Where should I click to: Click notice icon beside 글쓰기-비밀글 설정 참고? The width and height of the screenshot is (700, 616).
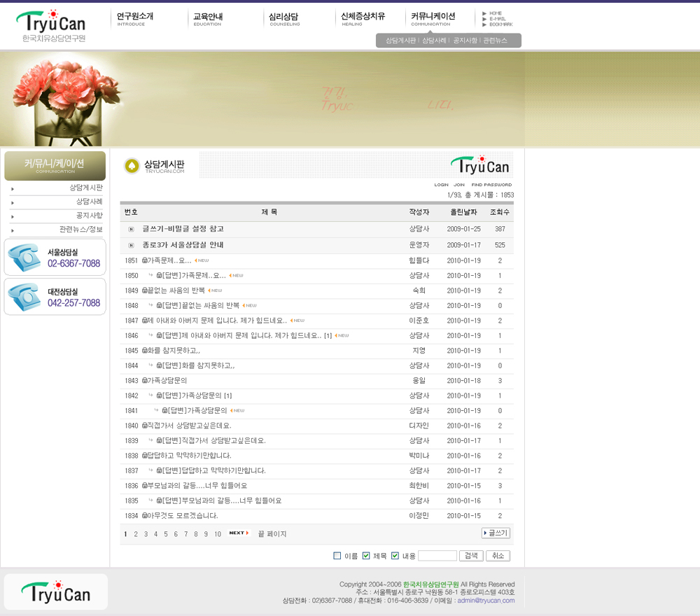point(131,230)
